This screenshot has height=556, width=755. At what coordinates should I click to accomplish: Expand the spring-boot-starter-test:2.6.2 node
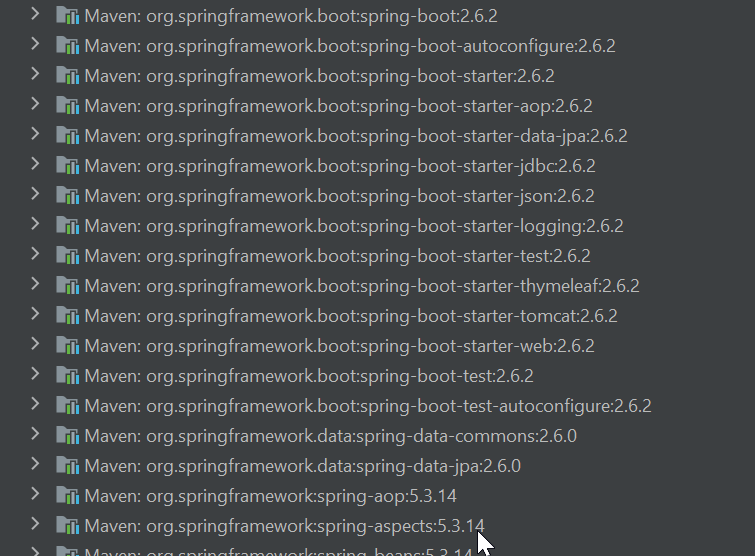pos(35,254)
